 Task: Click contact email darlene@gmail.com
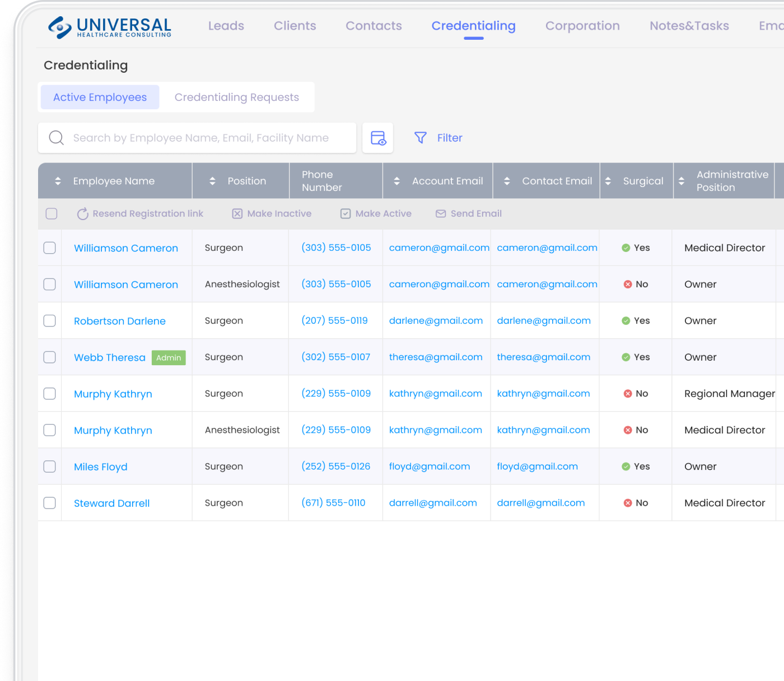[544, 321]
